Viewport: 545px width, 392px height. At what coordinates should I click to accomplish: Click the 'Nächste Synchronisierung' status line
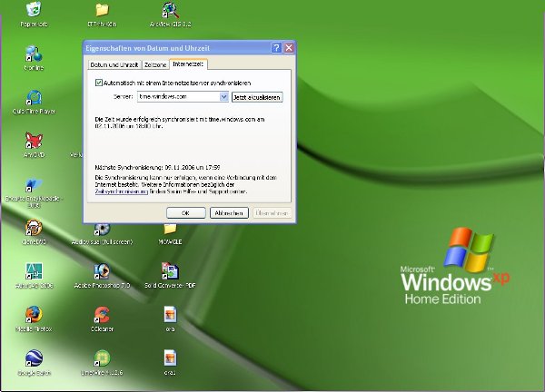coord(157,167)
